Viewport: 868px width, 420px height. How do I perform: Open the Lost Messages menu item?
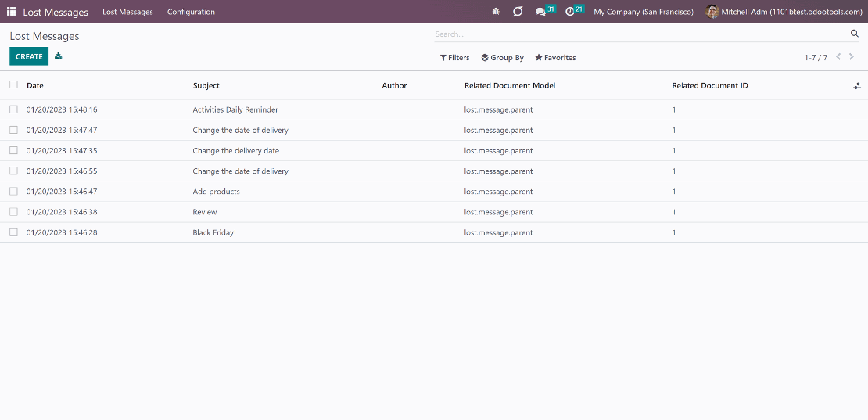128,12
